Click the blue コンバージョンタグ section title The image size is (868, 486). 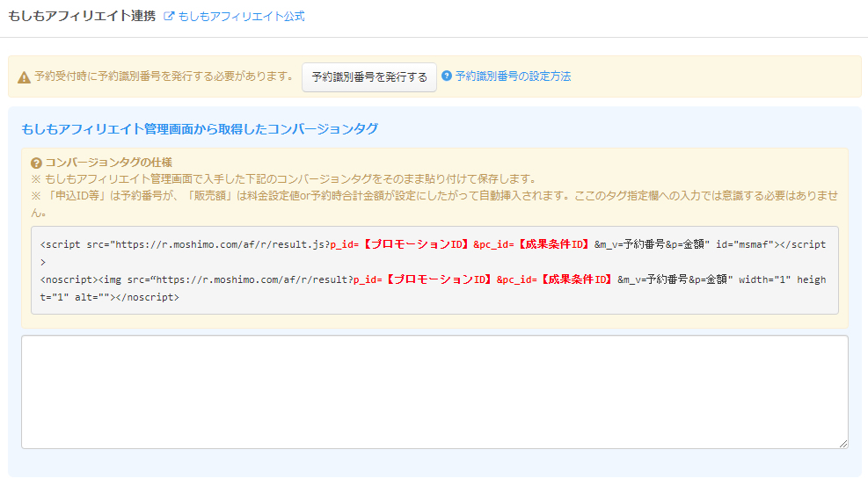coord(200,129)
